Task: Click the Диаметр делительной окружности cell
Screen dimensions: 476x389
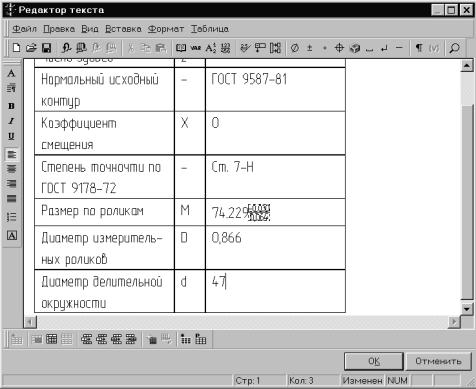Action: (x=104, y=291)
